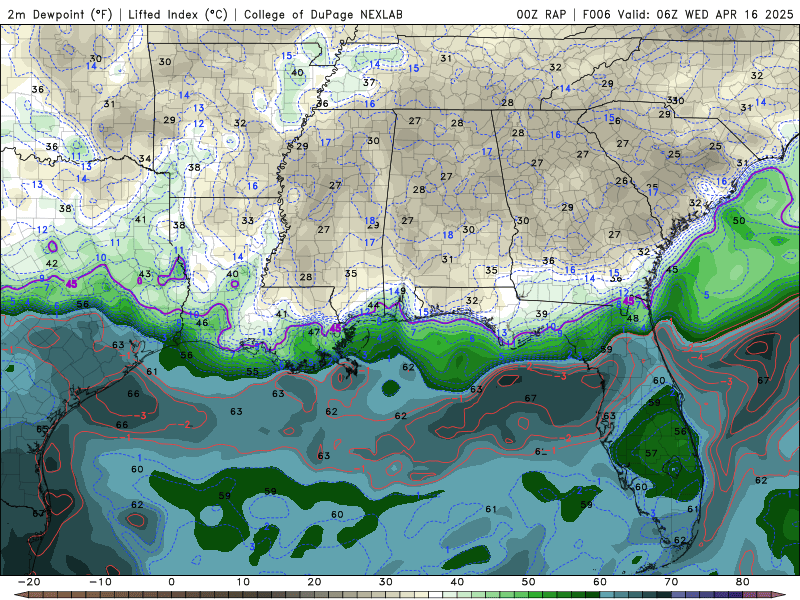Click the 30 label below the colorbar

click(386, 582)
